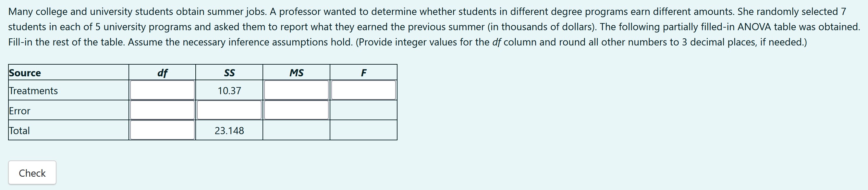
Task: Select the MS column header cell
Action: (x=296, y=72)
